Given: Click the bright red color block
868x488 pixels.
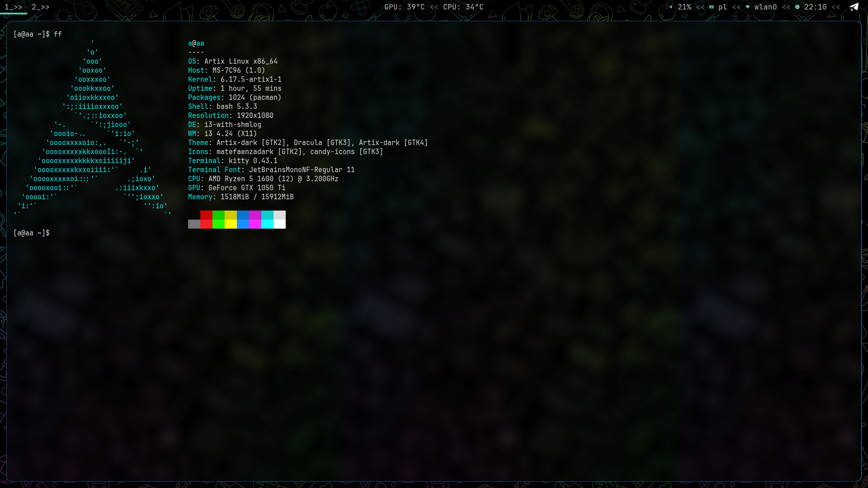Looking at the screenshot, I should [x=206, y=224].
